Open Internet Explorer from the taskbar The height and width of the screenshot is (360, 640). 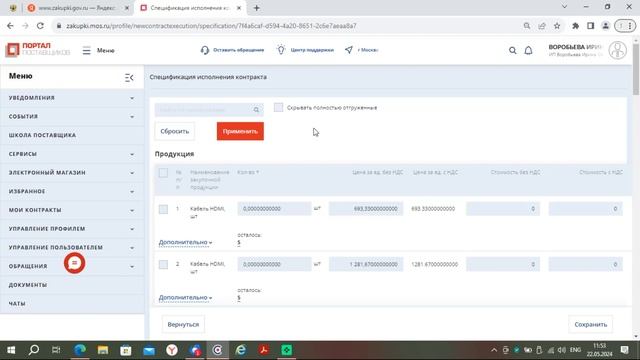[241, 350]
